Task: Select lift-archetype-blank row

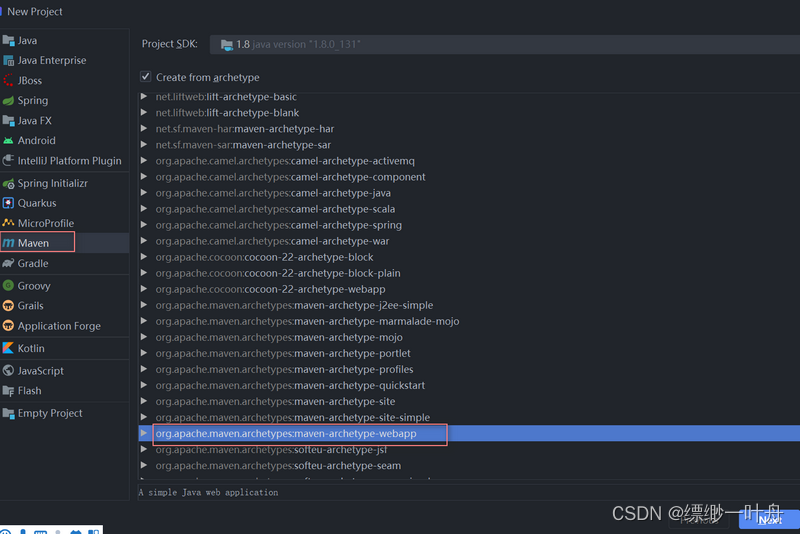Action: click(469, 113)
